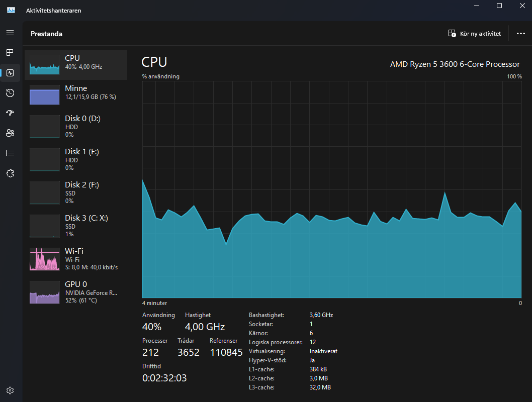
Task: Click the 'Kör ny aktivitet' icon
Action: [452, 33]
